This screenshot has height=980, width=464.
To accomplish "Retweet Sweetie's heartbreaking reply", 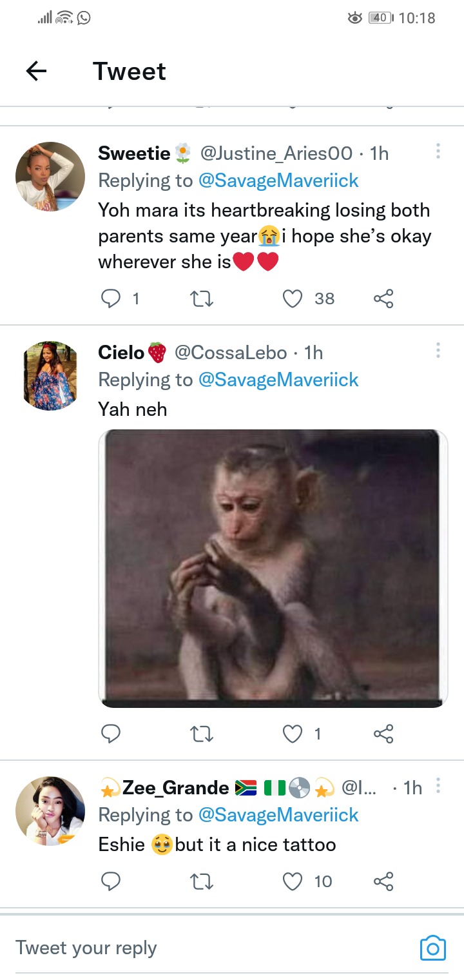I will pos(202,298).
